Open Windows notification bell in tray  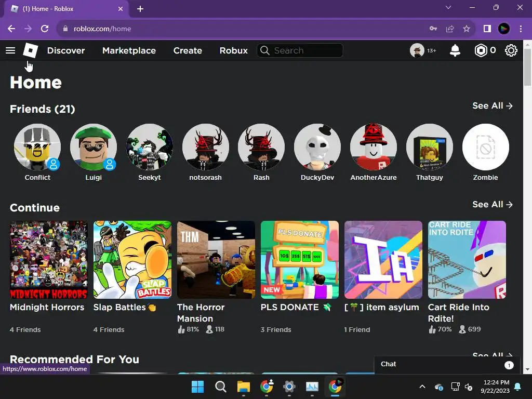point(518,387)
